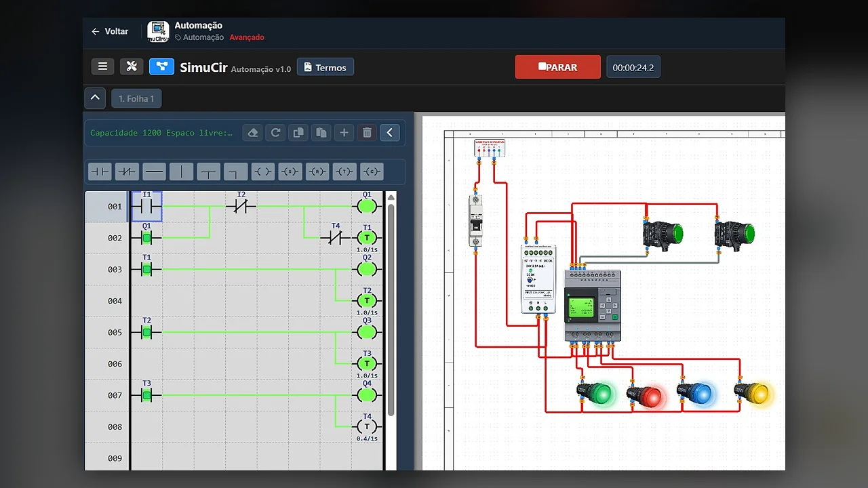Pick the horizontal wire element
Viewport: 868px width, 488px height.
pyautogui.click(x=154, y=172)
